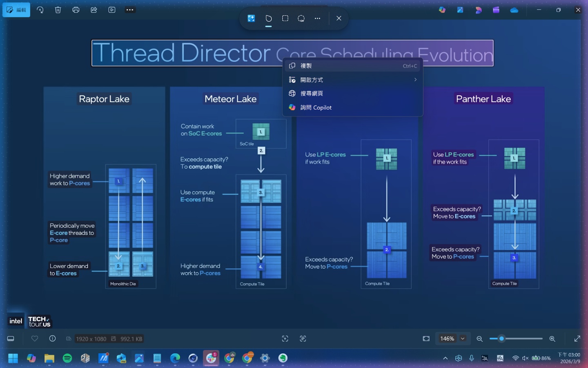Print the image via printer icon
Image resolution: width=588 pixels, height=368 pixels.
point(76,10)
